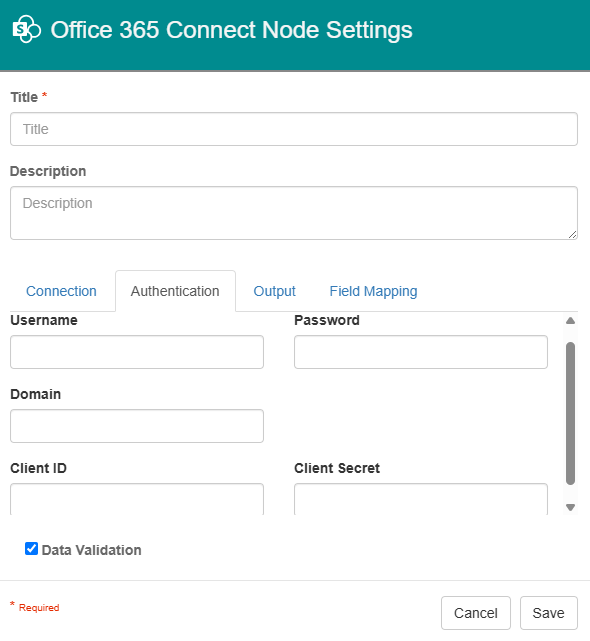This screenshot has height=641, width=590.
Task: Click the Password input box
Action: coord(421,352)
